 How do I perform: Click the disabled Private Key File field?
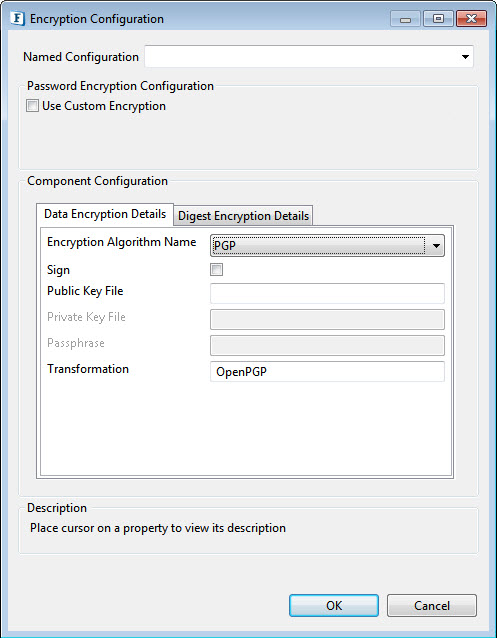[327, 319]
